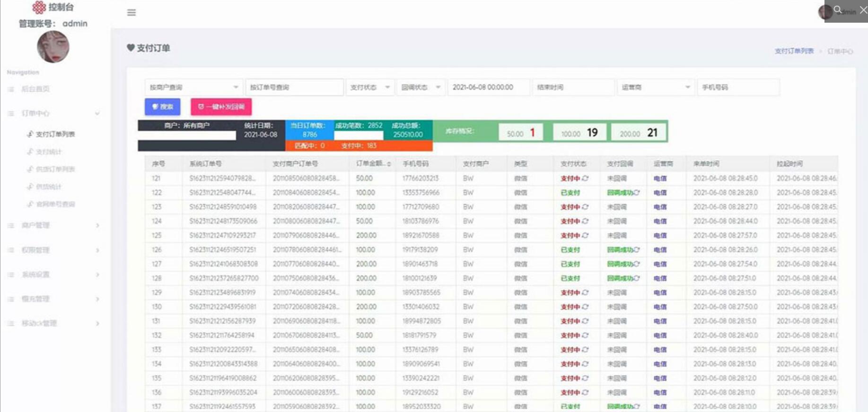
Task: Select 供货统计 in the sidebar
Action: 49,187
